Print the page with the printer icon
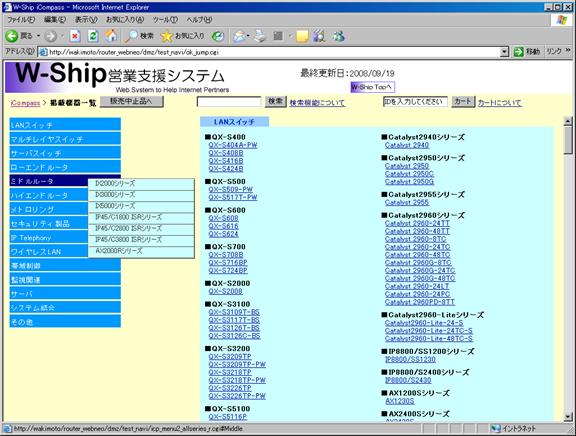576x436 pixels. [260, 36]
